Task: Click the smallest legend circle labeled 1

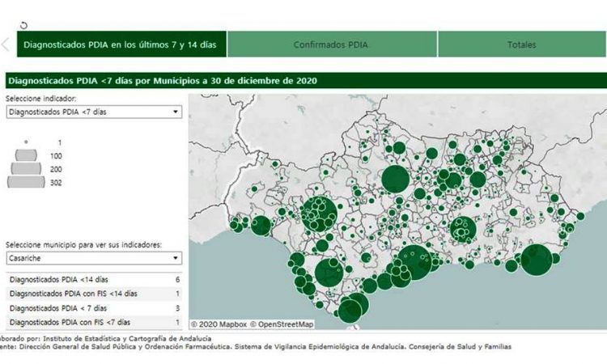Action: [26, 142]
